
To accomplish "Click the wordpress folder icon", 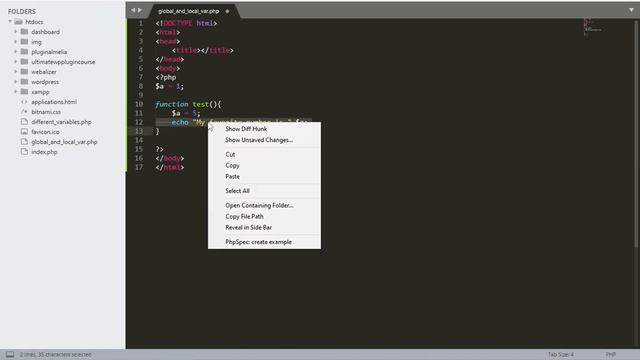I will (24, 82).
